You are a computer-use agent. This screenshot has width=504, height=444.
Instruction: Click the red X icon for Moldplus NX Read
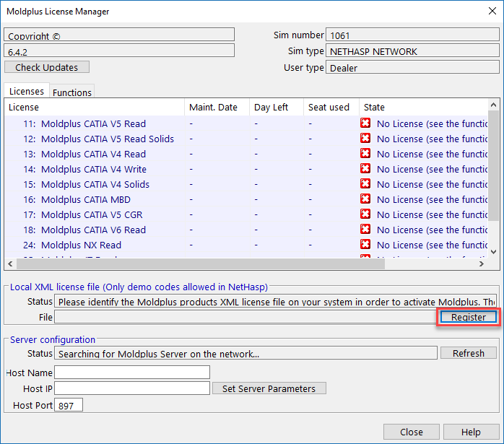click(x=365, y=244)
